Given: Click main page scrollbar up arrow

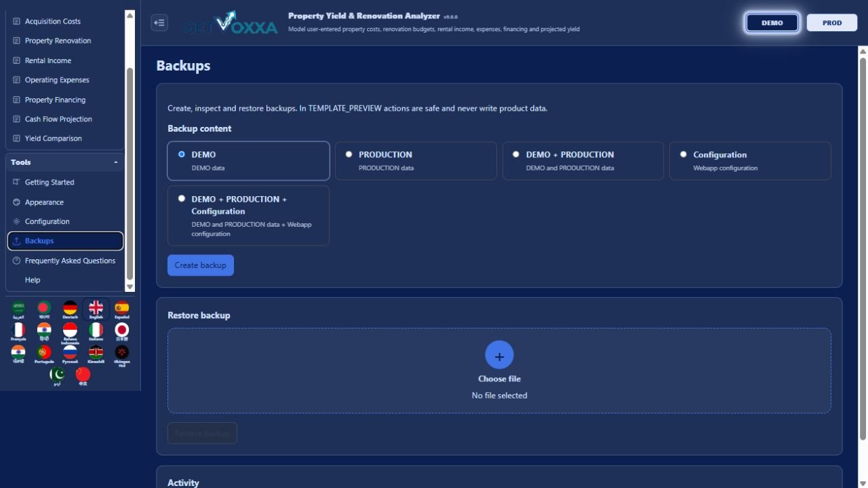Looking at the screenshot, I should [863, 52].
